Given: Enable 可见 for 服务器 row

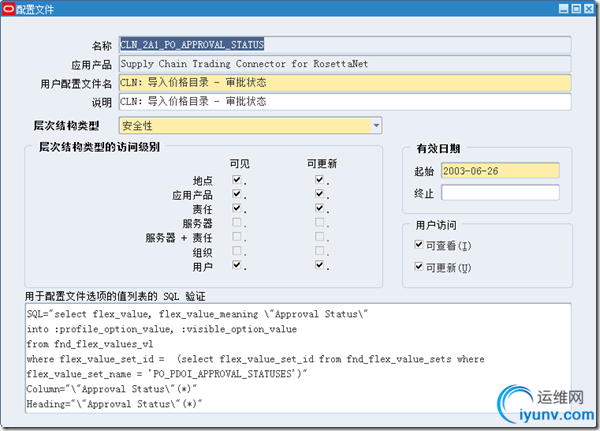Looking at the screenshot, I should pyautogui.click(x=237, y=222).
